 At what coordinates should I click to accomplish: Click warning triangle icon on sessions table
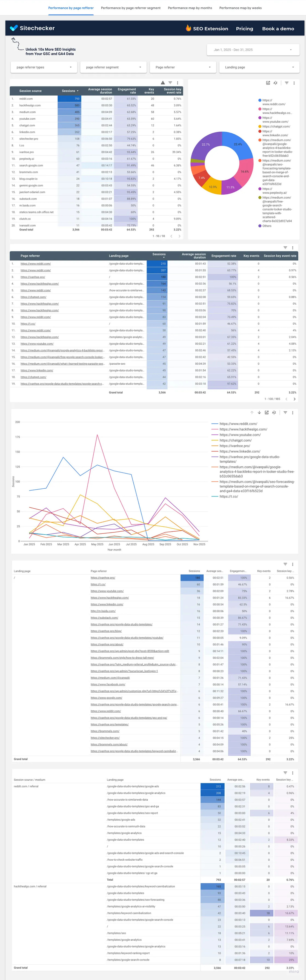(163, 83)
